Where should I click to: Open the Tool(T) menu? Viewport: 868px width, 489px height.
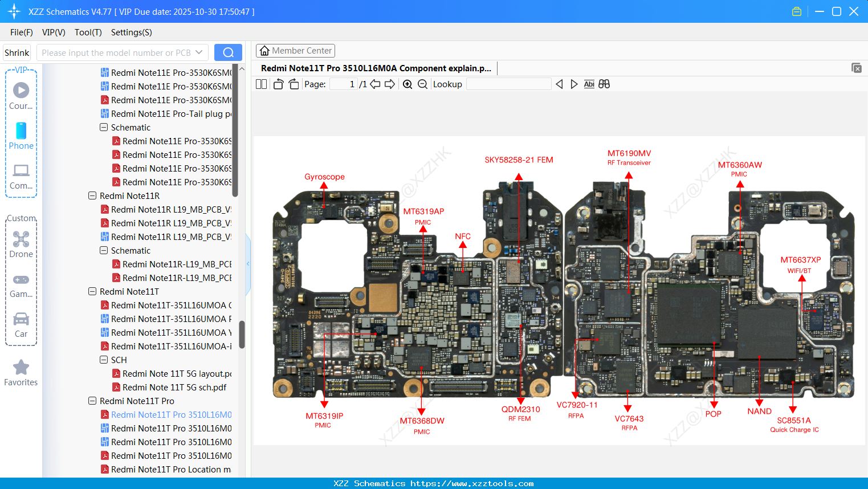(x=88, y=32)
